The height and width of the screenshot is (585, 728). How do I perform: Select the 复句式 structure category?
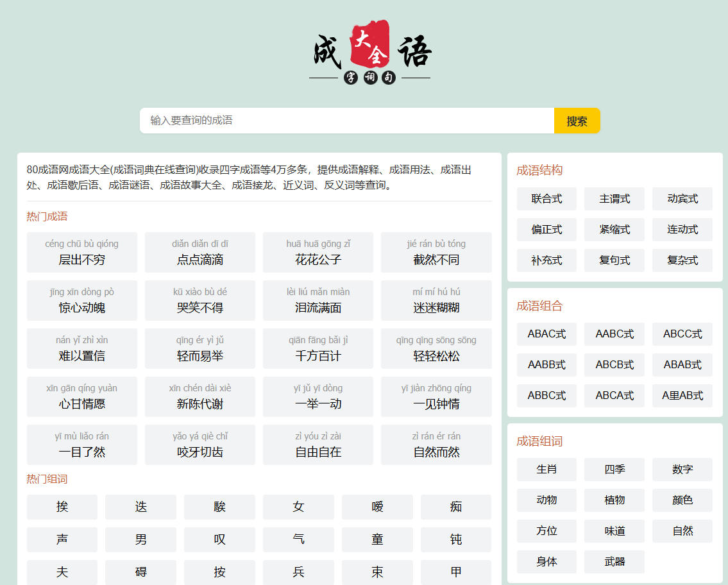[x=614, y=260]
